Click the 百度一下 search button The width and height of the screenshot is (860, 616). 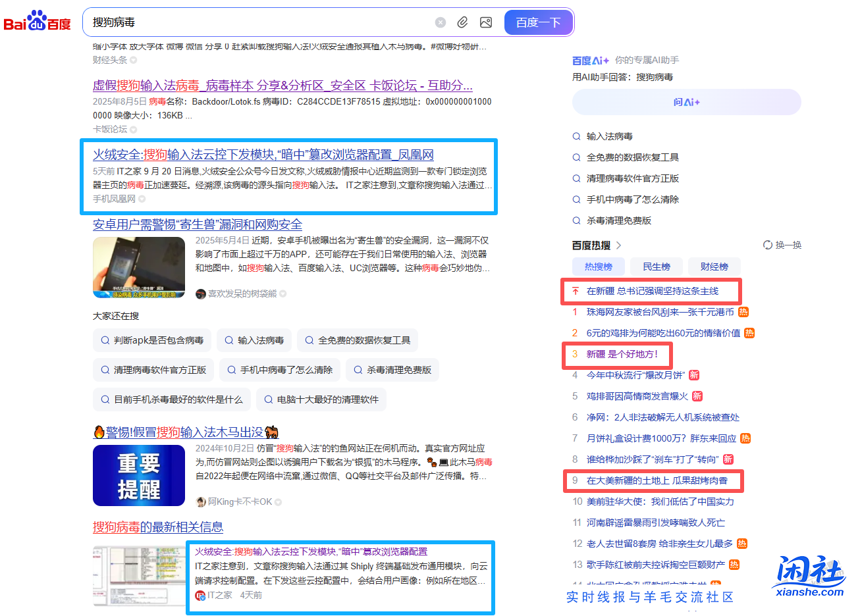(538, 22)
